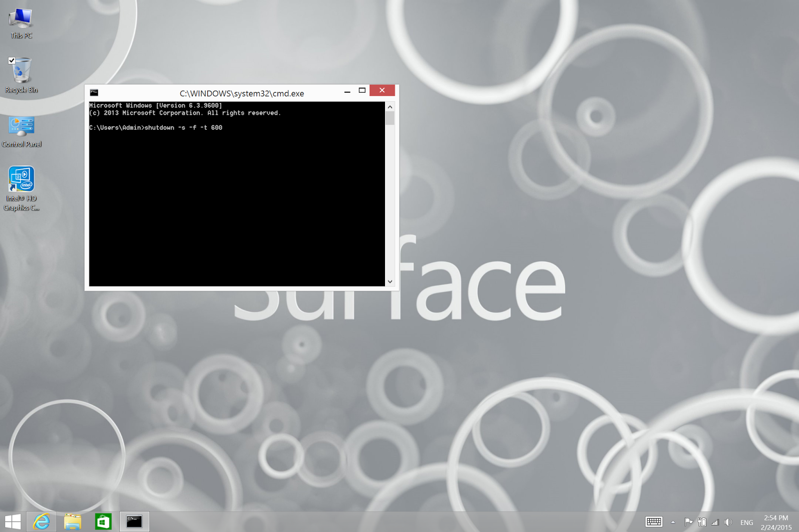Select the Intel HD Graphics shortcut
Screen dimensions: 799x532
21,189
